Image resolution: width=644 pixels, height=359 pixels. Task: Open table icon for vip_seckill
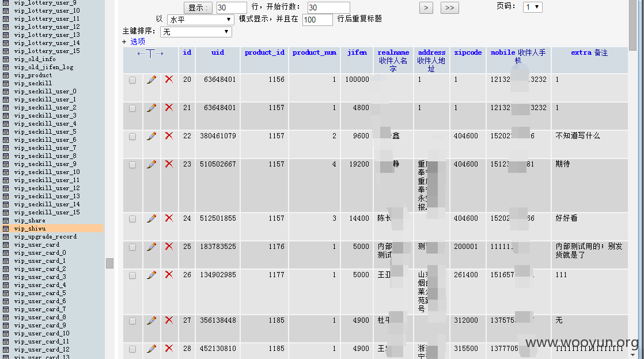tap(6, 84)
